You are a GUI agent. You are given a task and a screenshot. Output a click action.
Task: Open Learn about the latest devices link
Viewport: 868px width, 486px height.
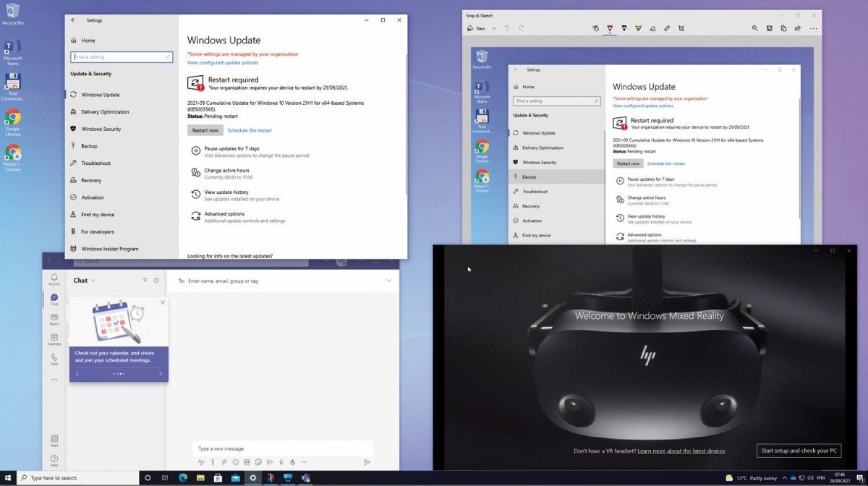click(x=681, y=451)
